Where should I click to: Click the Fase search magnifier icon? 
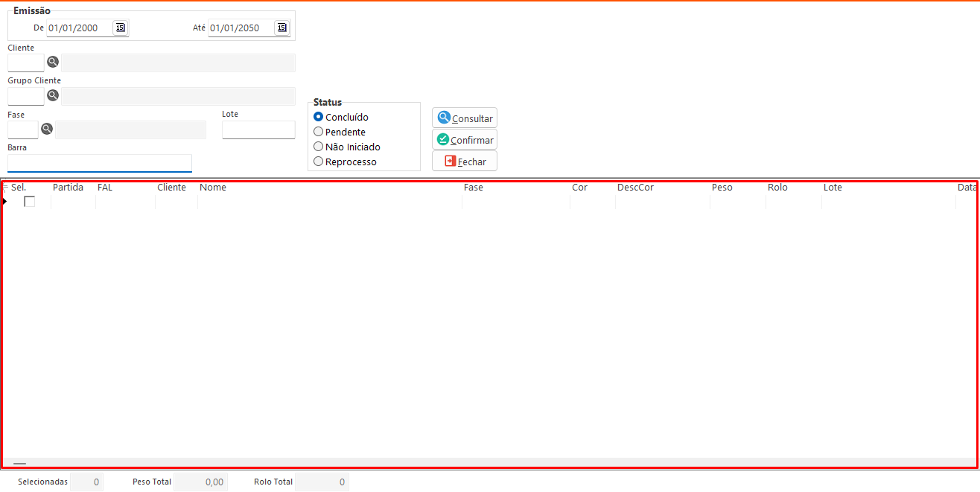coord(47,129)
